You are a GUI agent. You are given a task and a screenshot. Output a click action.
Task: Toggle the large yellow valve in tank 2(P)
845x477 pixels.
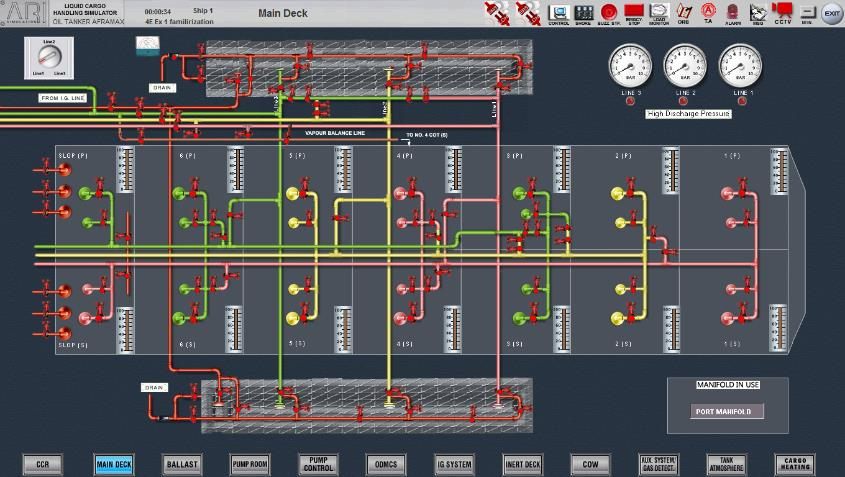coord(618,193)
